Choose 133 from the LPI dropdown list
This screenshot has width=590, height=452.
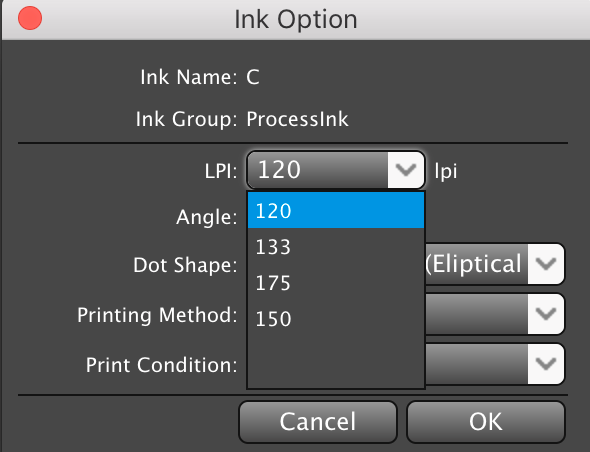click(x=336, y=247)
